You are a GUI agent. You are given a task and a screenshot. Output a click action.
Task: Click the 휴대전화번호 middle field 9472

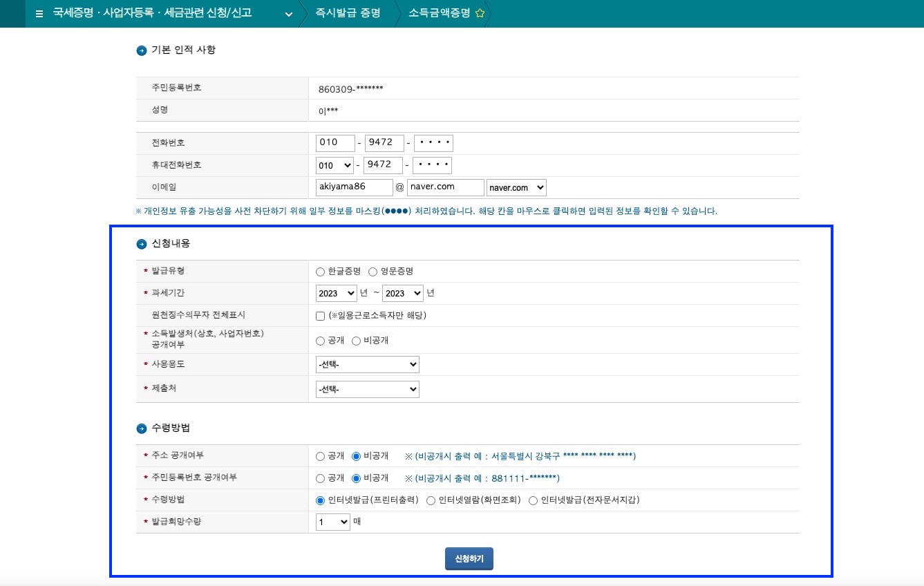[383, 165]
